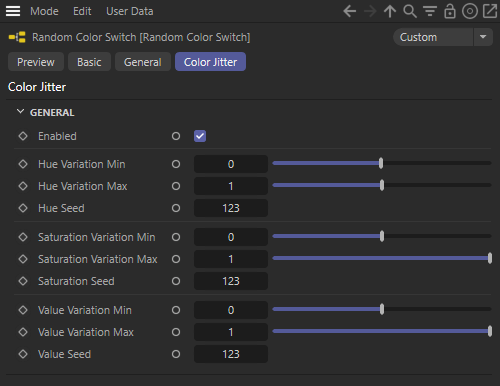Image resolution: width=500 pixels, height=386 pixels.
Task: Open the User Data menu
Action: pos(130,11)
